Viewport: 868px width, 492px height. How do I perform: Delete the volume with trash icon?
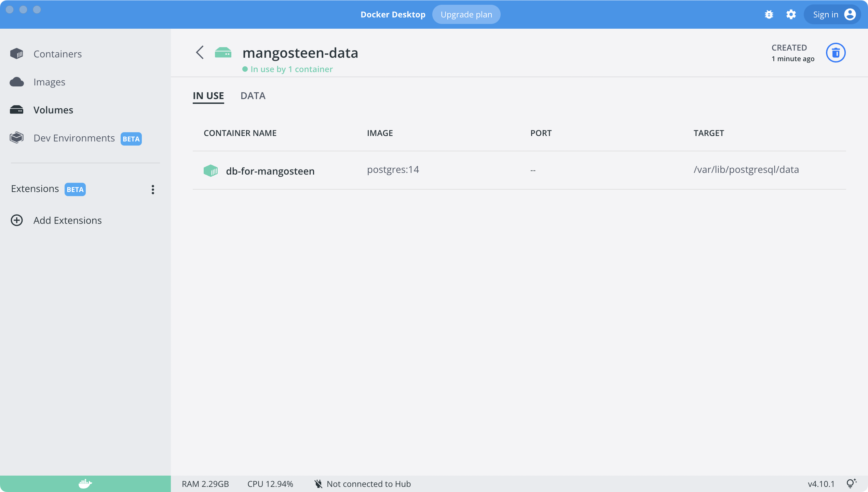click(x=836, y=53)
